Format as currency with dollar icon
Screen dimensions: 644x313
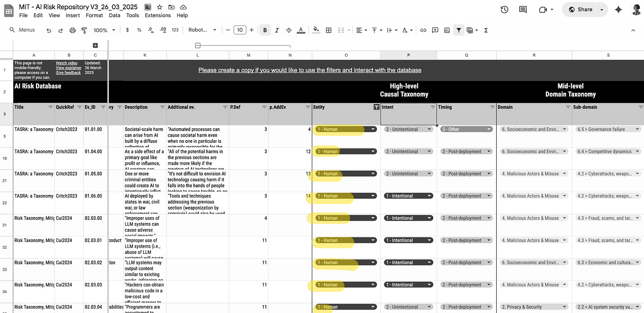[x=127, y=30]
